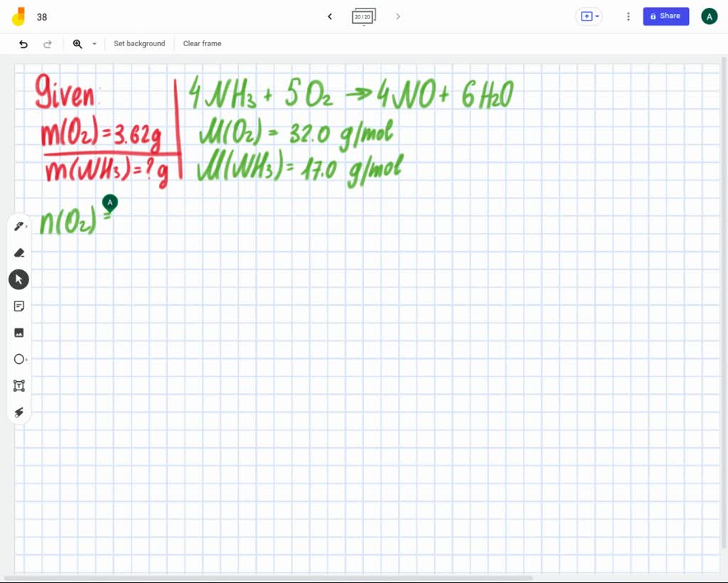
Task: Activate the laser pointer tool
Action: (19, 412)
